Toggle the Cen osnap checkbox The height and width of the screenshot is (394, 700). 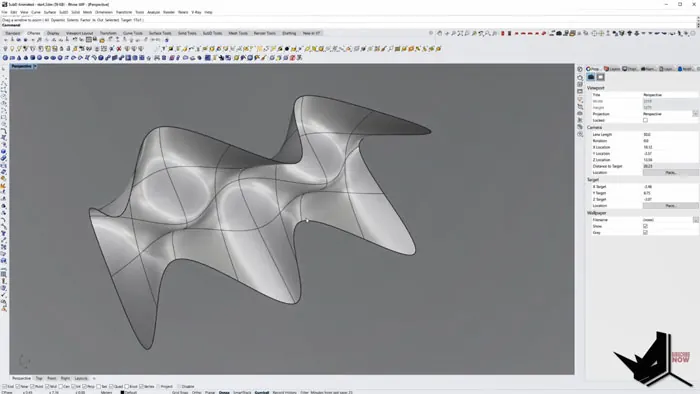coord(61,386)
